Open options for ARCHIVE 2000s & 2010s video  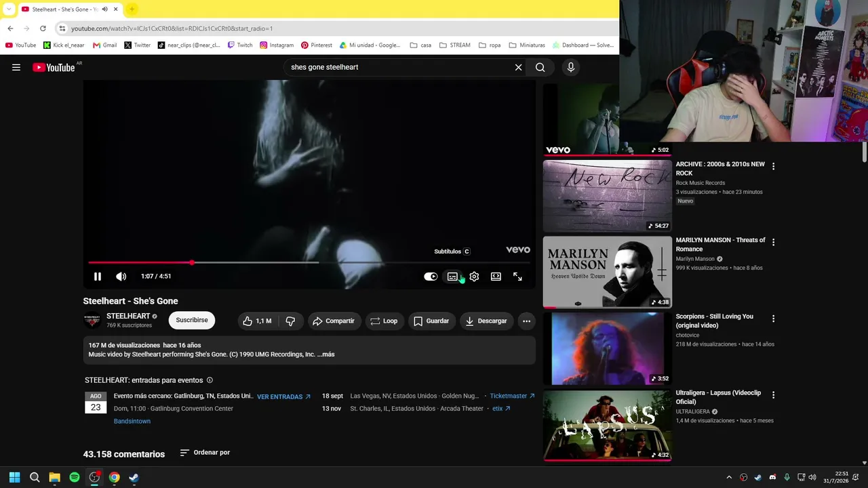(773, 166)
